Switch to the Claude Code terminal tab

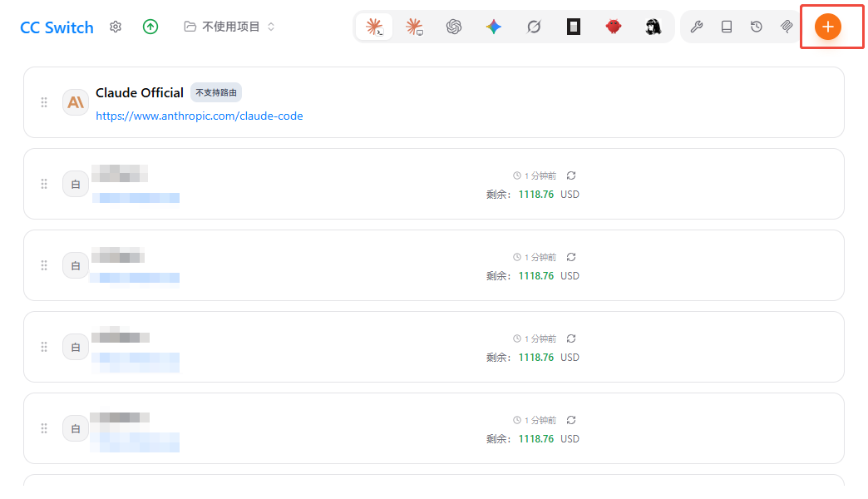coord(374,27)
